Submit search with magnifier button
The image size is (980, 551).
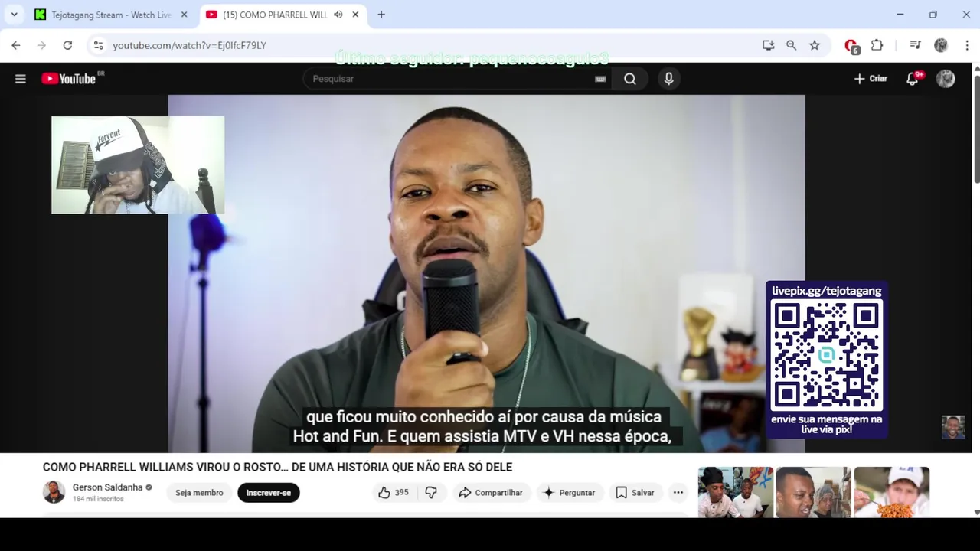tap(630, 79)
